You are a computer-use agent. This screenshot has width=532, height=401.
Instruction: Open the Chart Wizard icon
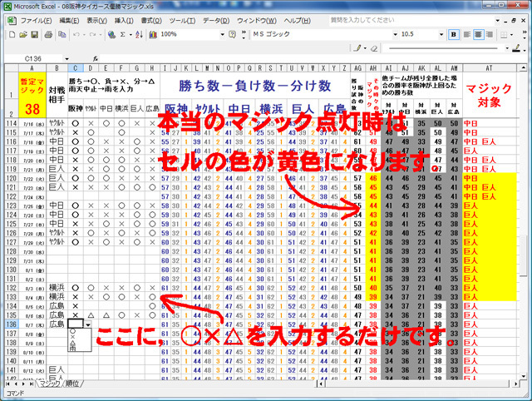(153, 34)
